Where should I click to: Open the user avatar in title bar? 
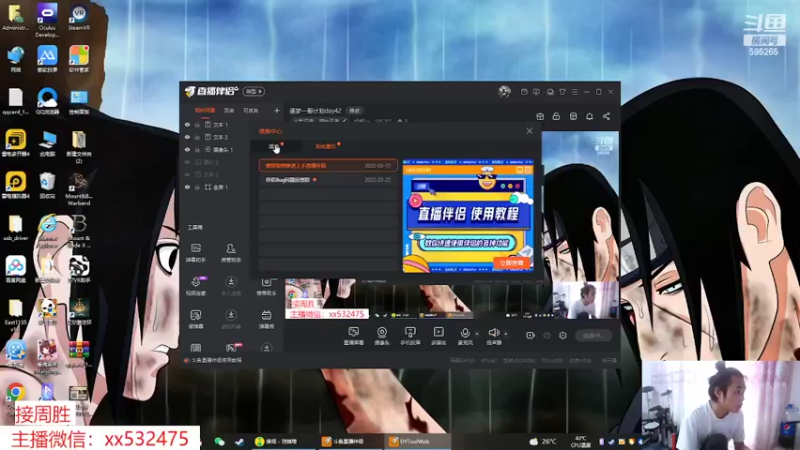tap(504, 91)
